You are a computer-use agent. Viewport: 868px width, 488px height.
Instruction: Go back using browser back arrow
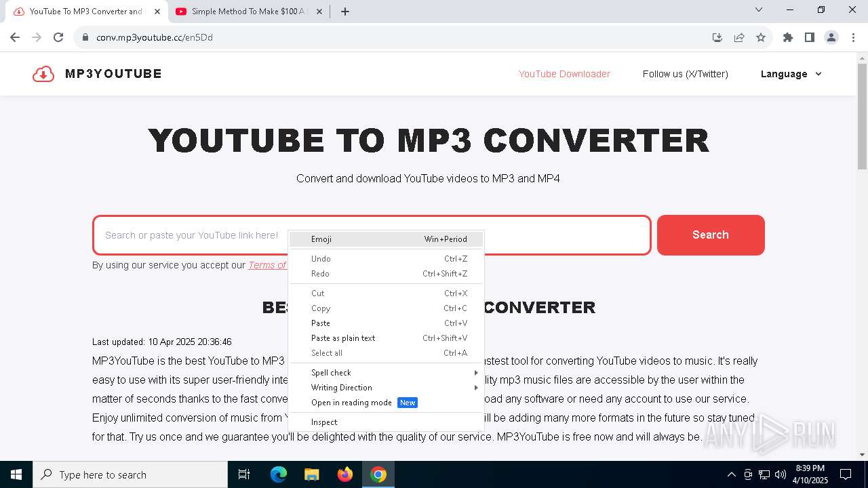[x=15, y=37]
